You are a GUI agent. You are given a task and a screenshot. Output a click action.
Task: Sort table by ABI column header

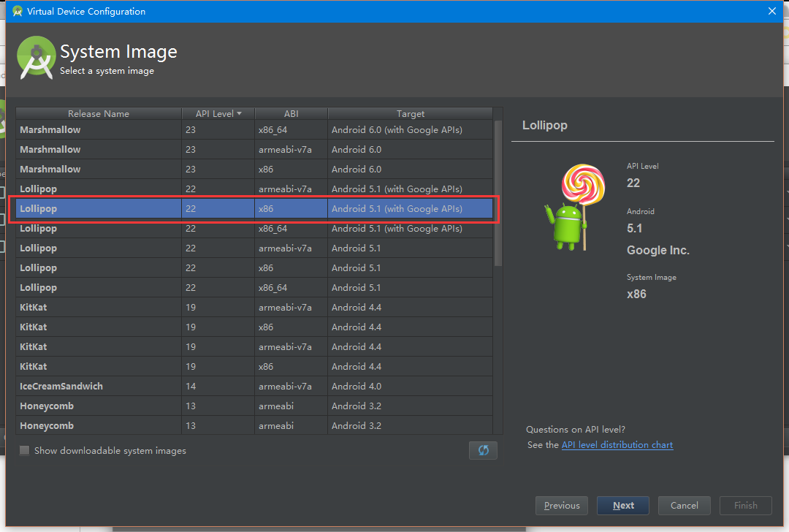pos(291,113)
